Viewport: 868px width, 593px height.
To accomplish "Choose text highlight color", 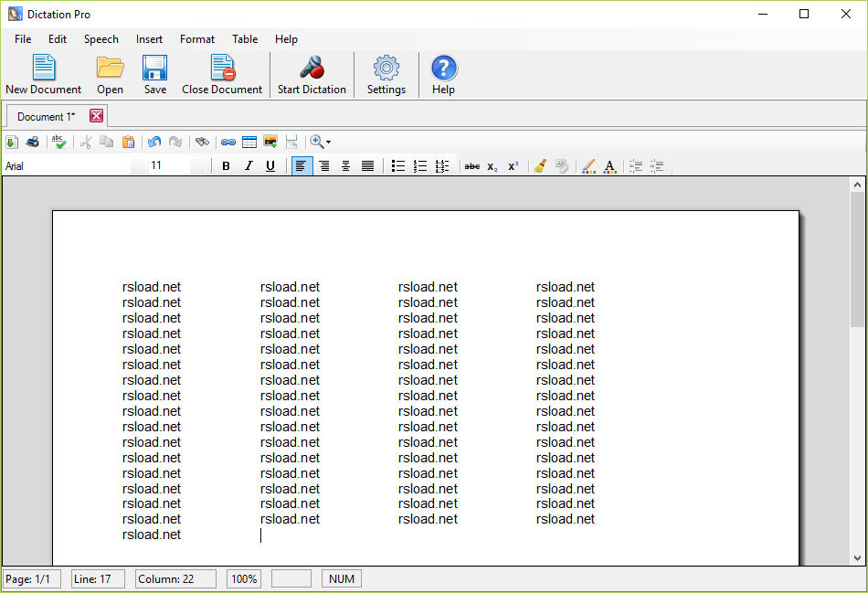I will point(588,166).
